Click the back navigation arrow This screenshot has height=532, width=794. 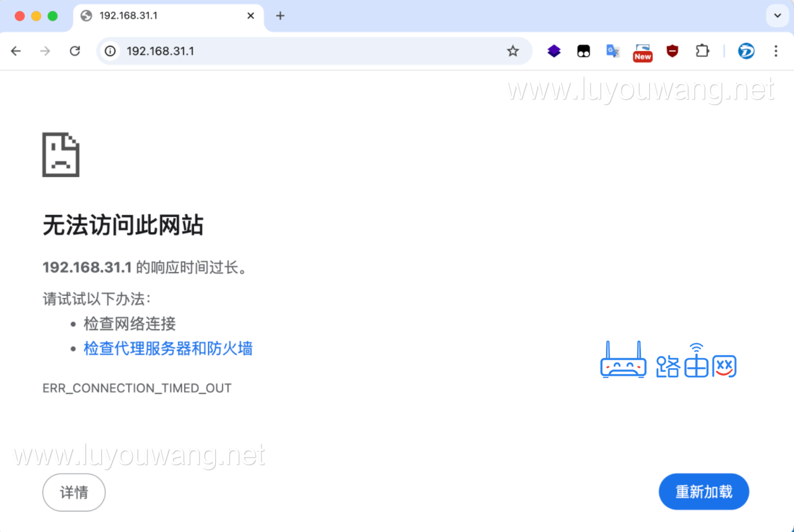coord(16,51)
